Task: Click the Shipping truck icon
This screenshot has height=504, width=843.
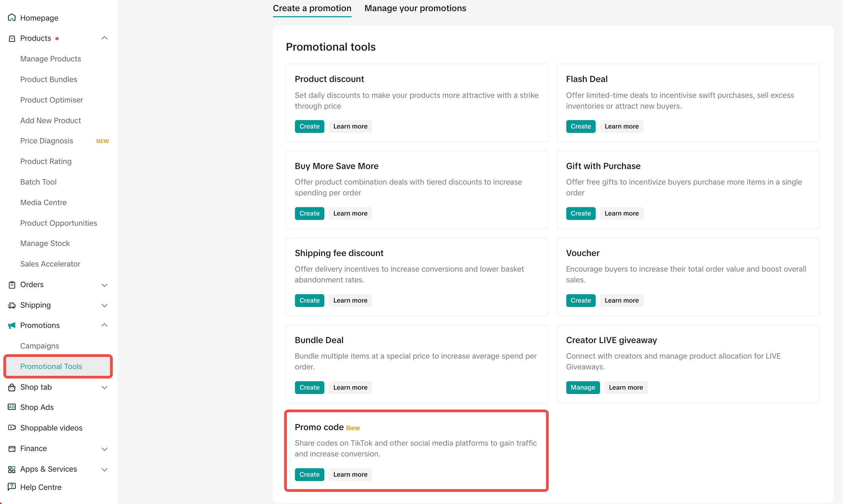Action: click(x=12, y=305)
